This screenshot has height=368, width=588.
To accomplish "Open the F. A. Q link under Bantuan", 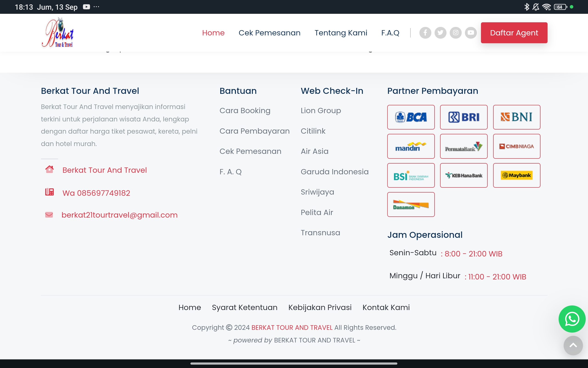I will click(231, 172).
